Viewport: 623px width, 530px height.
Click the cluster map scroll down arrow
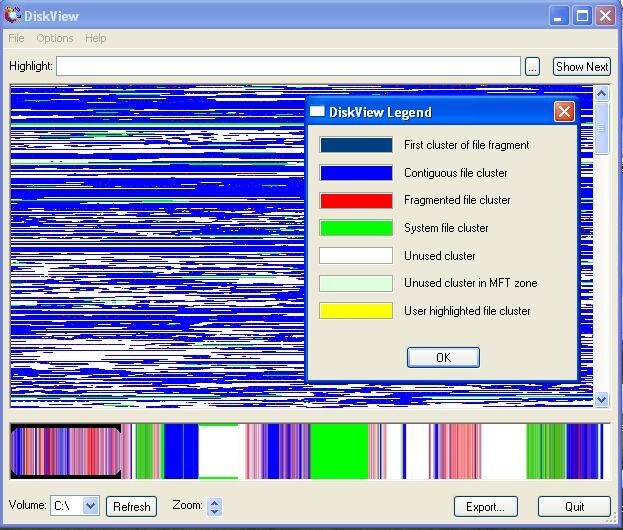(602, 399)
